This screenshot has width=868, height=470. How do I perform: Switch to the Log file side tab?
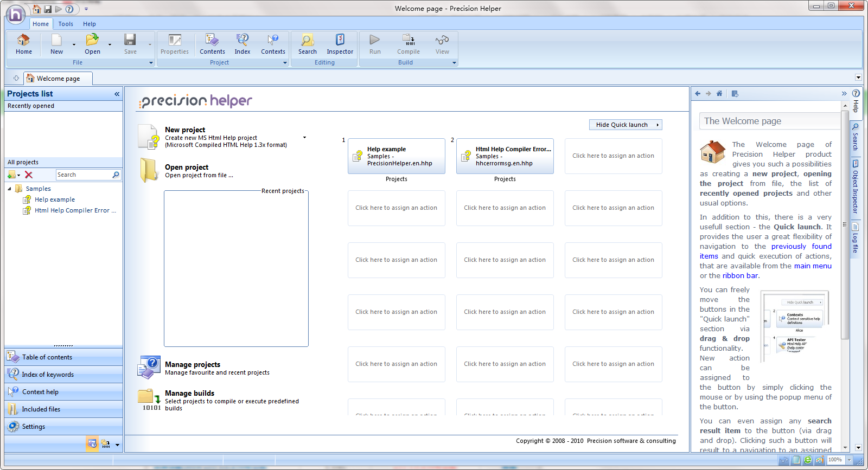(856, 239)
